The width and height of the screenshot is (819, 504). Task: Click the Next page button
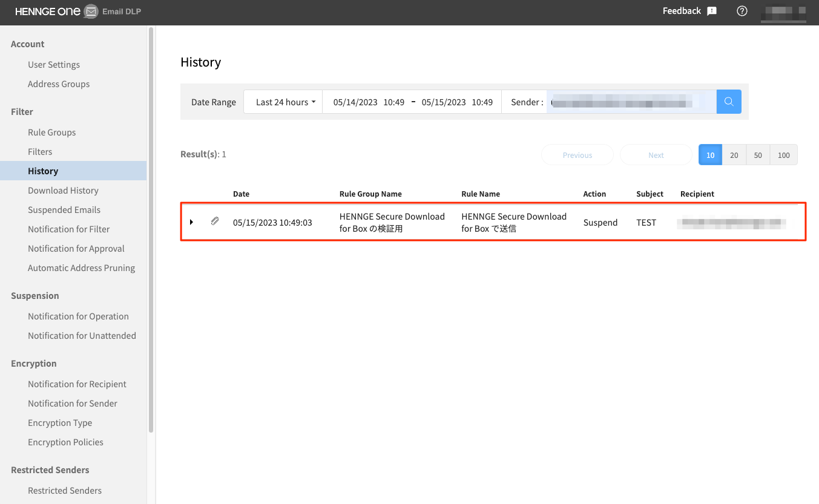tap(656, 155)
